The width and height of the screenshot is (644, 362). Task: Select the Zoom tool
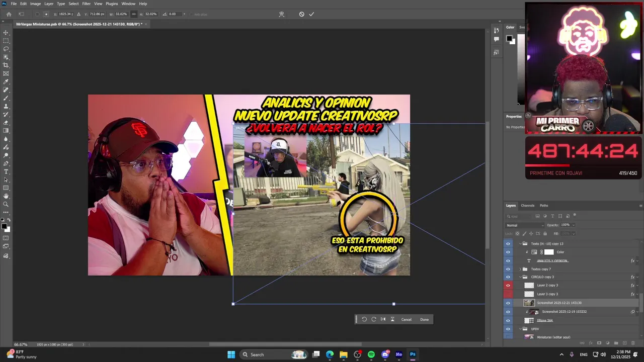pyautogui.click(x=6, y=204)
